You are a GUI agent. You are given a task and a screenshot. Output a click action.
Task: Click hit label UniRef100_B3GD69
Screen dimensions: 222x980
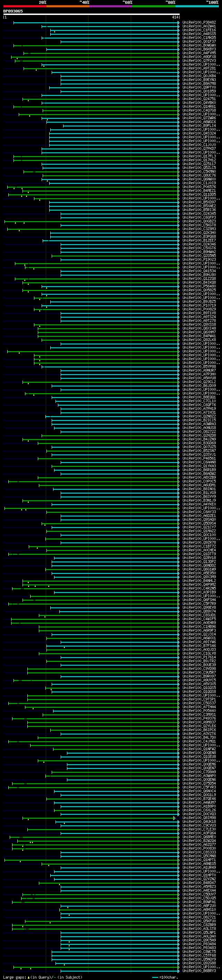199,443
